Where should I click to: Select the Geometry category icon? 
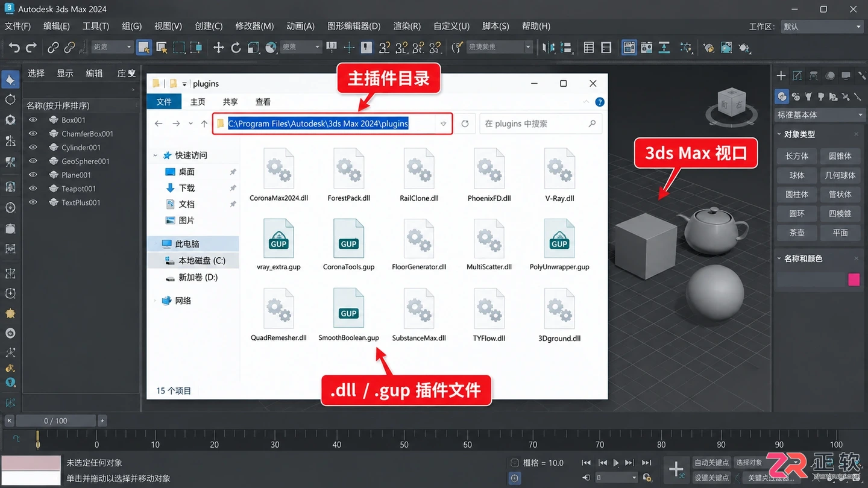pos(782,96)
